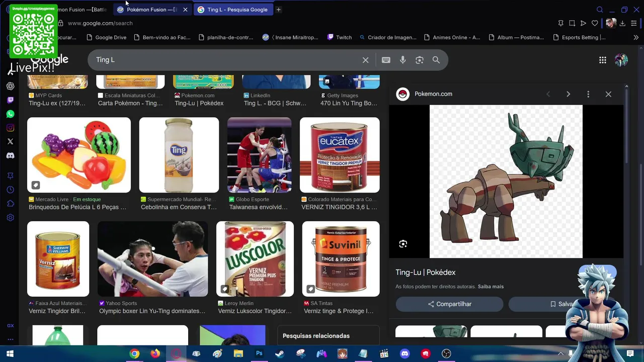This screenshot has width=644, height=362.
Task: Open the plush fruit toys image
Action: (x=79, y=155)
